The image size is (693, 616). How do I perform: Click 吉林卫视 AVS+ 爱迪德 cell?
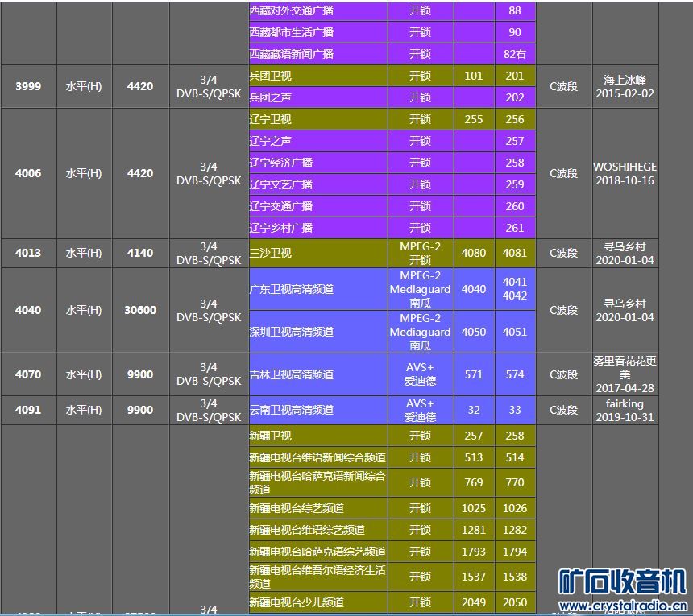pos(421,374)
